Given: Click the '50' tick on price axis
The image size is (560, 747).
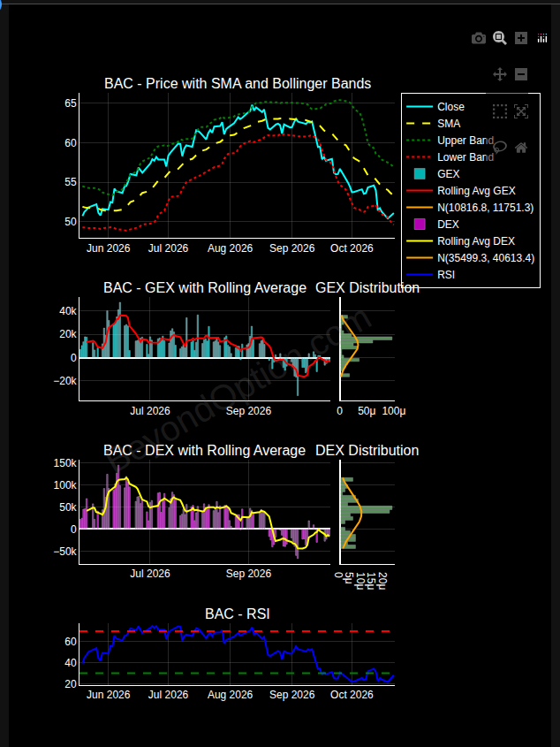Looking at the screenshot, I should [x=71, y=222].
